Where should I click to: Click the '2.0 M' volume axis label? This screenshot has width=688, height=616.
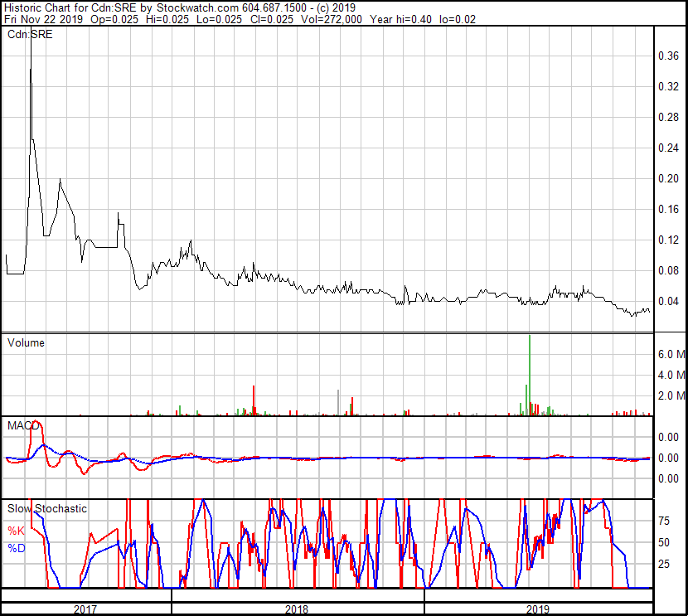671,395
